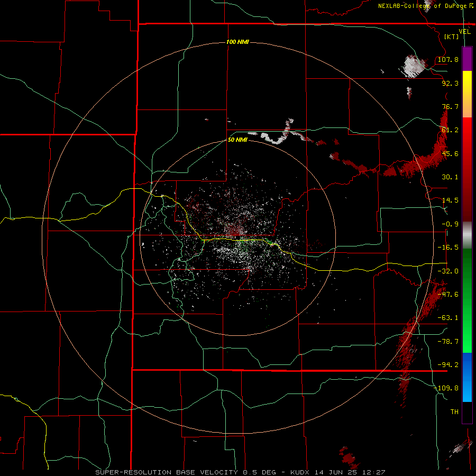
Task: Click the -47.6 velocity scale value
Action: click(448, 295)
